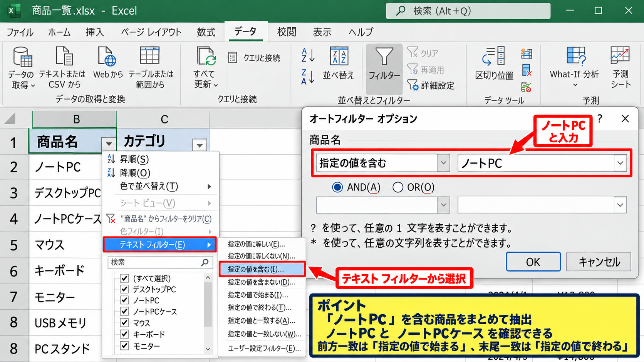Image resolution: width=644 pixels, height=362 pixels.
Task: Expand the second condition operator dropdown
Action: point(443,205)
